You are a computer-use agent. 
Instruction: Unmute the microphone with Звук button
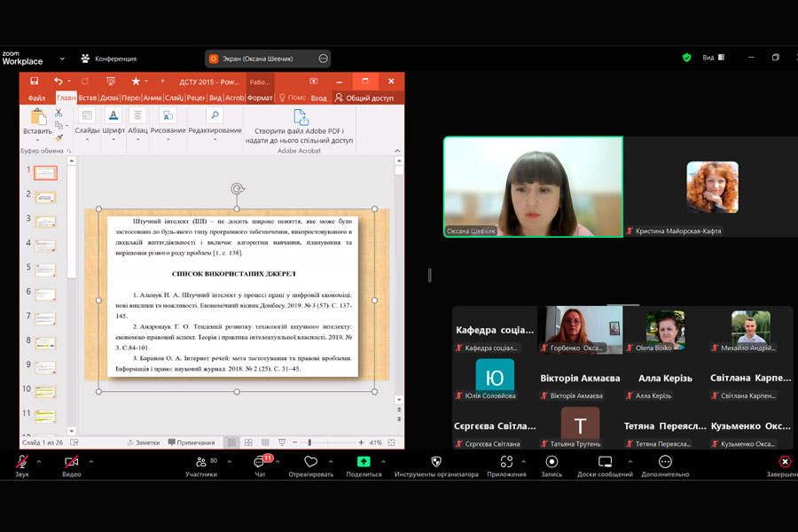tap(21, 462)
